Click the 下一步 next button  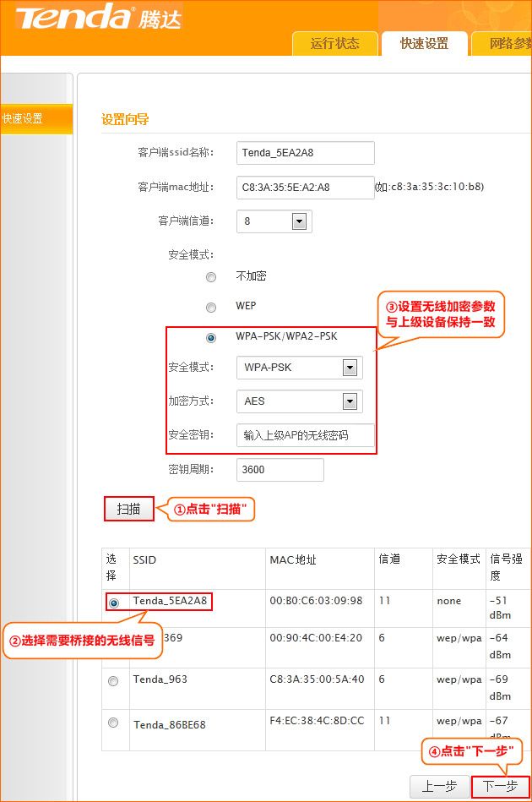point(500,787)
